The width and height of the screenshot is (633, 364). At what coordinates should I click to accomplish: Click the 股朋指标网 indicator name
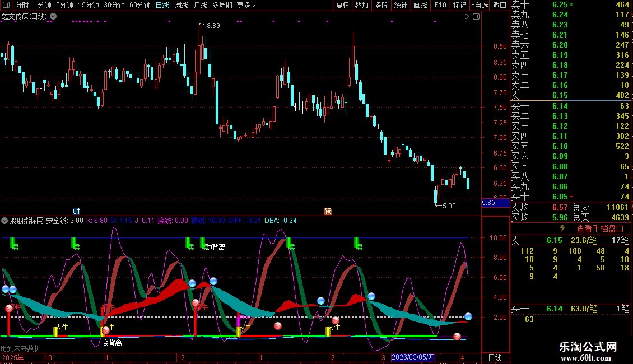click(27, 221)
